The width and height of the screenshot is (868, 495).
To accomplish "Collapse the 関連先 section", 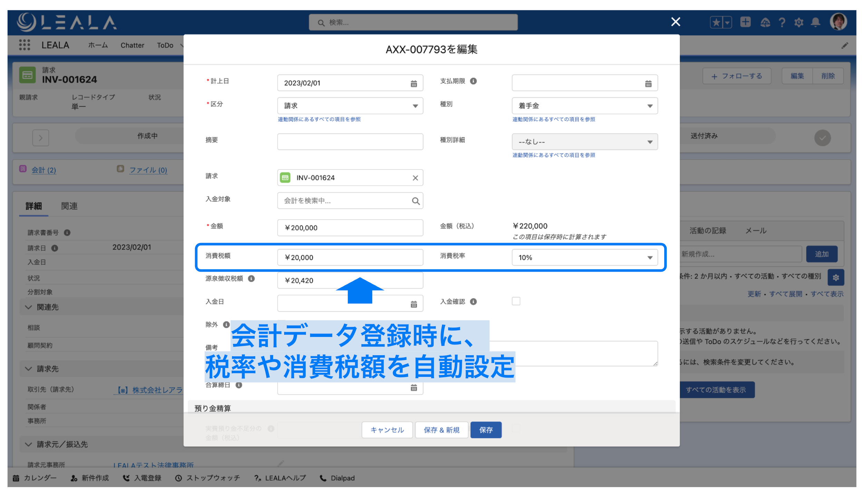I will coord(29,307).
